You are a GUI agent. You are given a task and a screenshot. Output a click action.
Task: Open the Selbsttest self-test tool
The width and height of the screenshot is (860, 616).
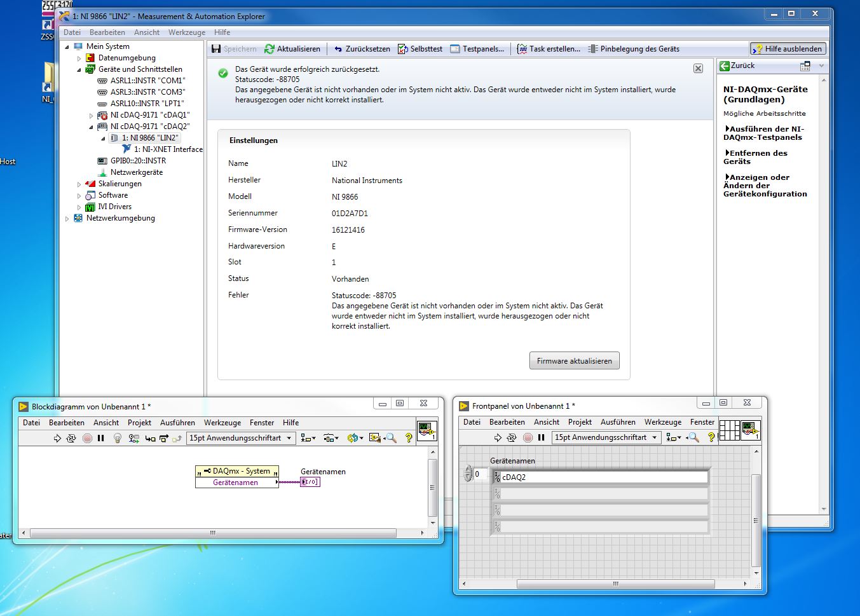[420, 49]
